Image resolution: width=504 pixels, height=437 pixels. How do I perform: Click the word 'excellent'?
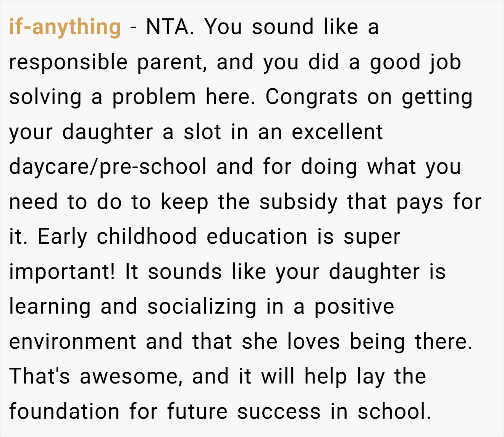click(x=337, y=132)
